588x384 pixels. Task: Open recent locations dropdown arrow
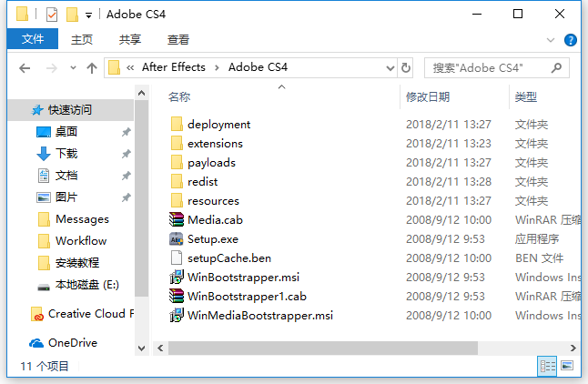(x=73, y=68)
